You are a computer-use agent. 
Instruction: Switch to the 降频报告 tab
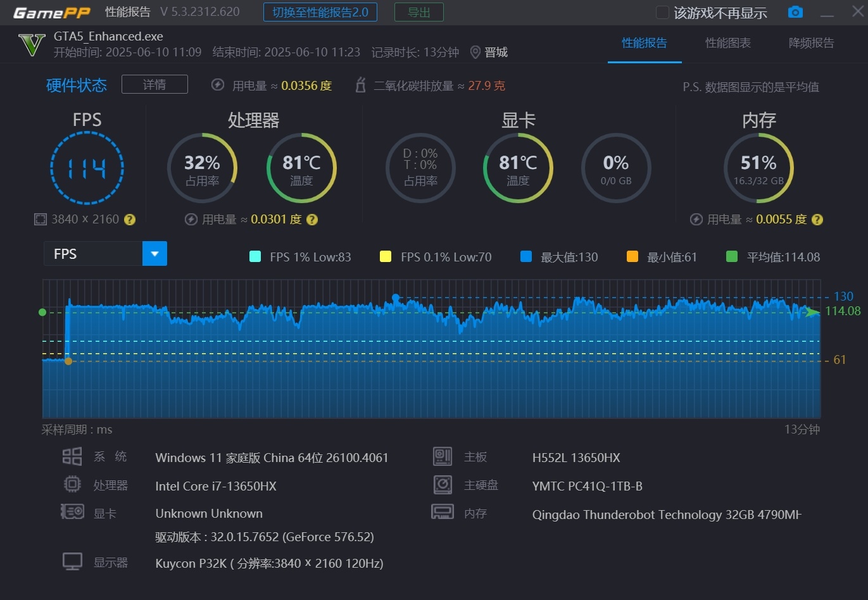tap(812, 43)
